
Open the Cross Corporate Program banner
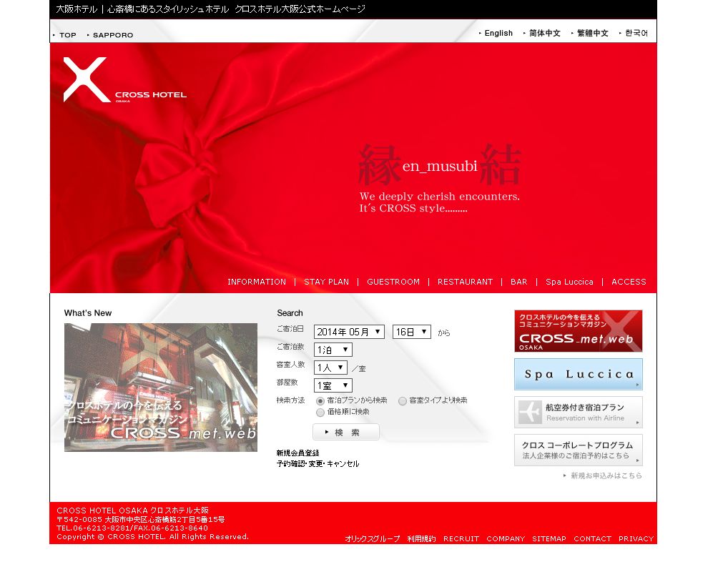coord(578,450)
